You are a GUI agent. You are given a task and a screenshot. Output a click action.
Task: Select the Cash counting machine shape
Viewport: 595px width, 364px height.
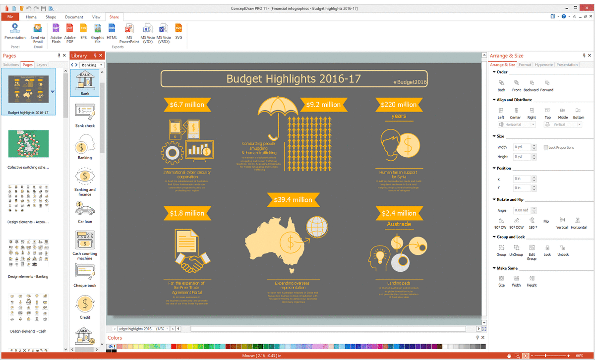coord(85,245)
